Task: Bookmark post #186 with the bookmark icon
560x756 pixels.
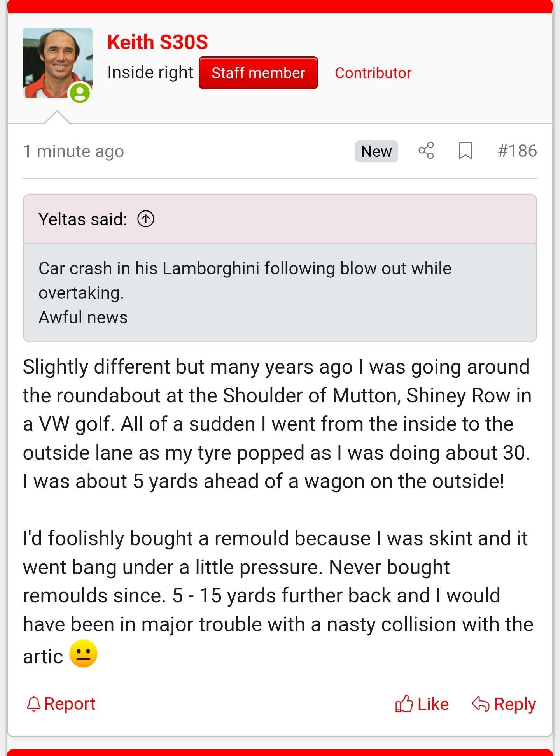Action: tap(465, 151)
